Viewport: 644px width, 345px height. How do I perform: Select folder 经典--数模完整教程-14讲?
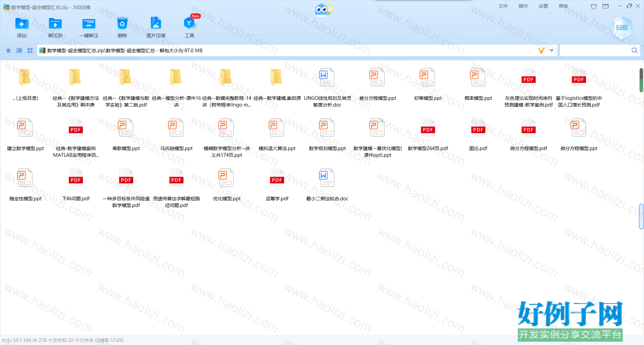click(x=227, y=88)
